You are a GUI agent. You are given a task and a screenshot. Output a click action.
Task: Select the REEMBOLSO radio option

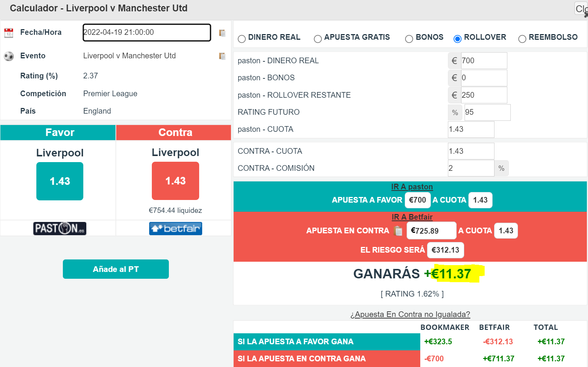[522, 39]
